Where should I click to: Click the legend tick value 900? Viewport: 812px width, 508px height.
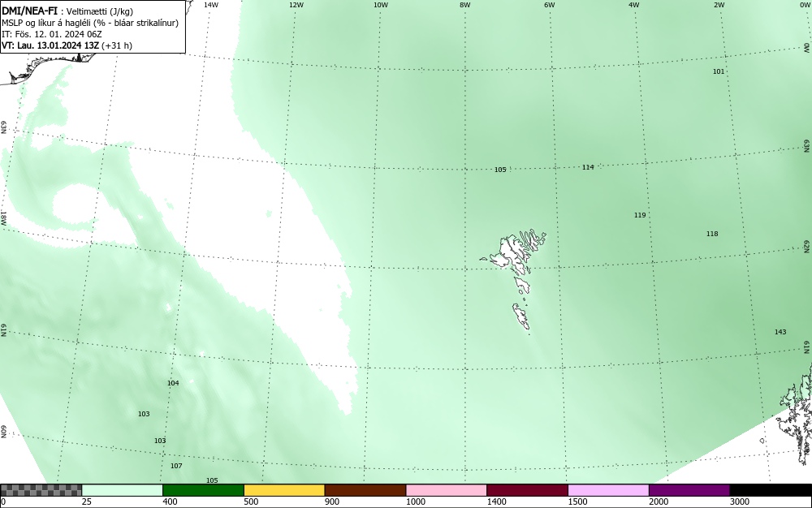click(x=332, y=502)
